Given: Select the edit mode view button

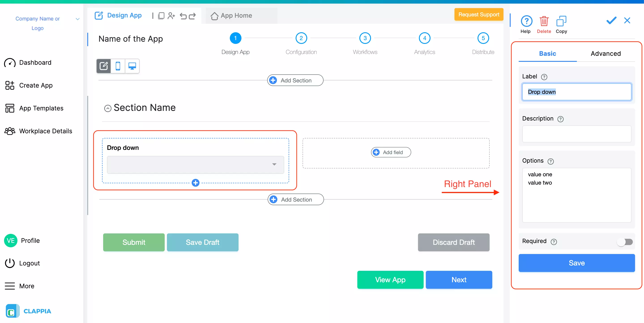Looking at the screenshot, I should [104, 66].
